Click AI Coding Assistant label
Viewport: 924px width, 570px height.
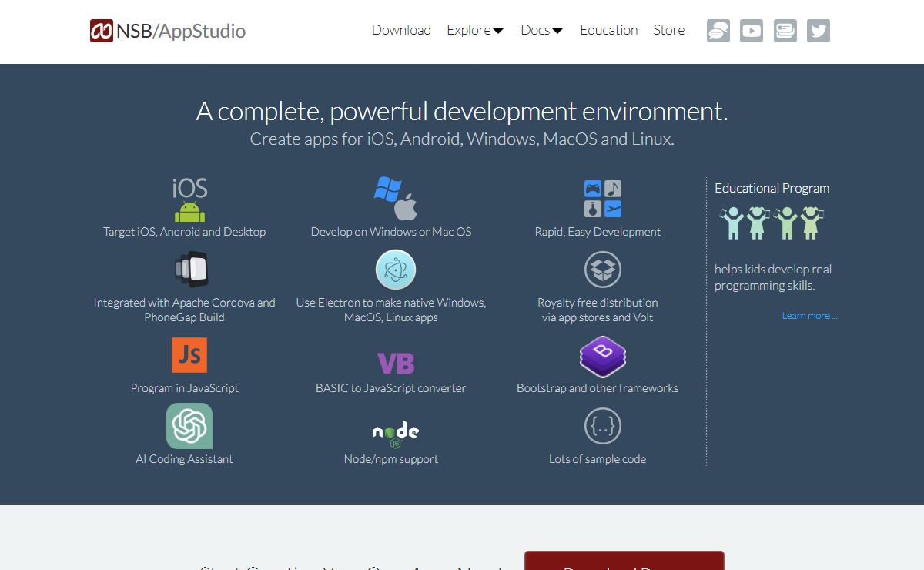pyautogui.click(x=185, y=459)
